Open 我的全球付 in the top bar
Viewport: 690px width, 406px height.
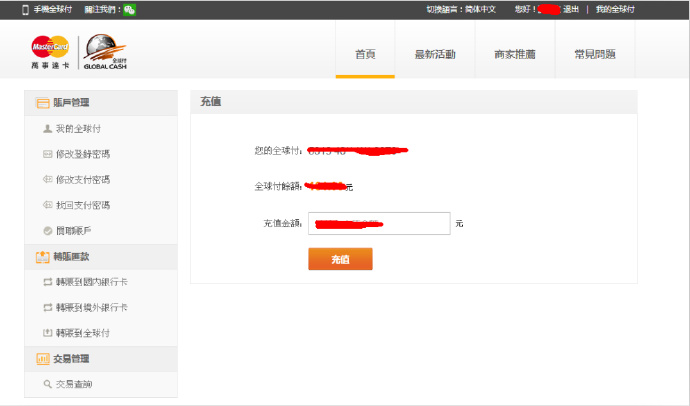pos(615,9)
